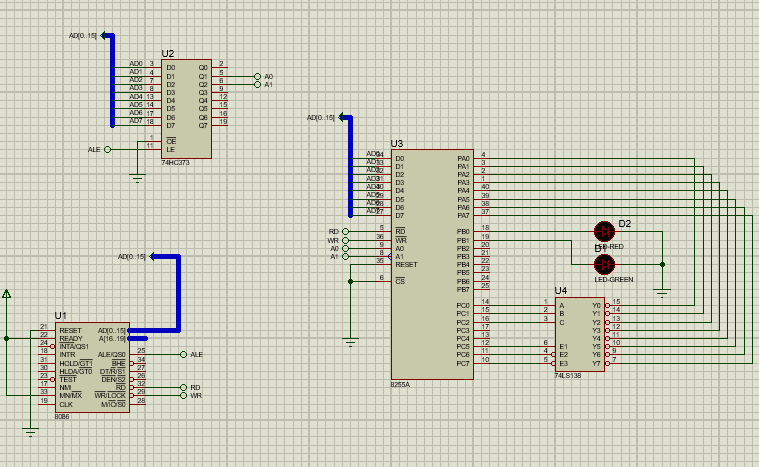Click the 'CLK' pin name on U1
This screenshot has height=467, width=759.
(66, 404)
